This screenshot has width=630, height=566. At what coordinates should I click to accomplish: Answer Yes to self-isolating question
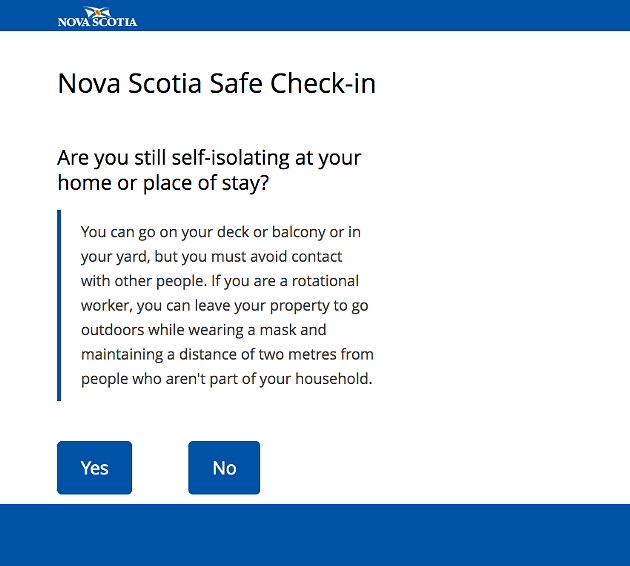(94, 468)
